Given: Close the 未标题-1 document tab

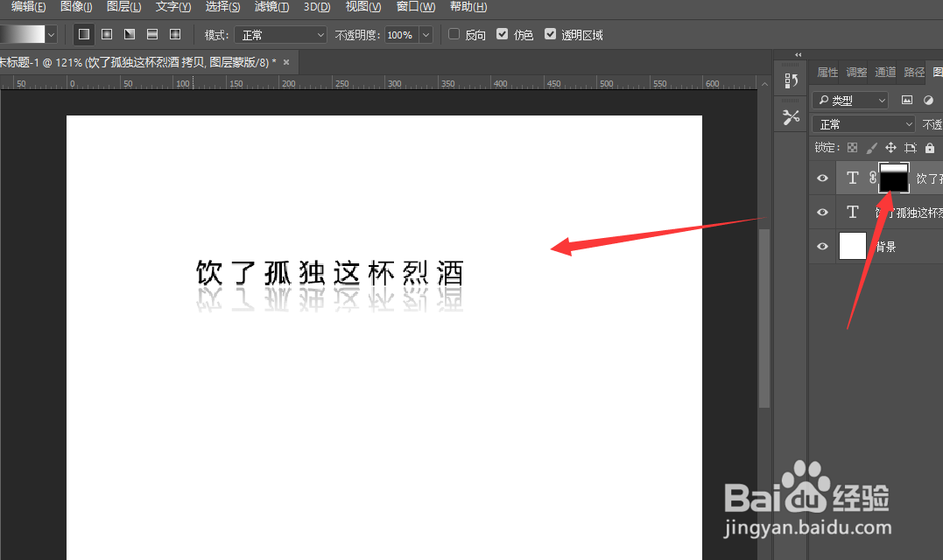Looking at the screenshot, I should (286, 62).
